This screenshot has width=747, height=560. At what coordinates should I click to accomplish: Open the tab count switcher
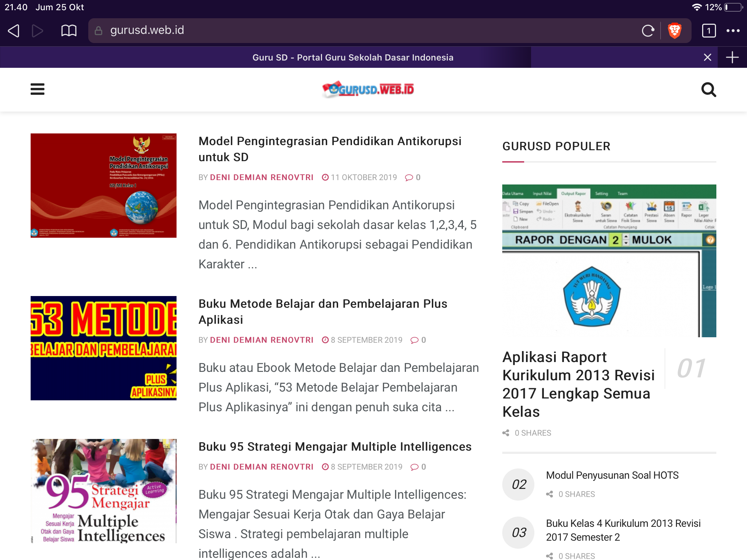[709, 31]
